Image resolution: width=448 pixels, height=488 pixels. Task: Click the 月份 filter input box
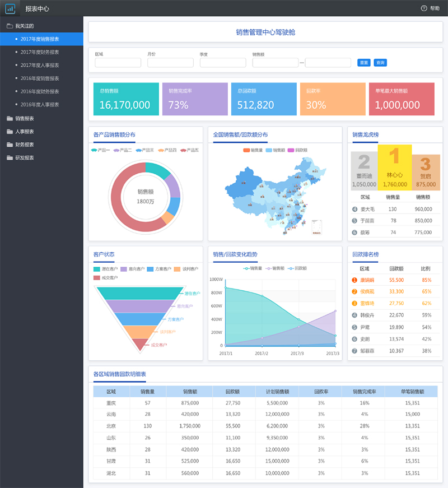[170, 63]
